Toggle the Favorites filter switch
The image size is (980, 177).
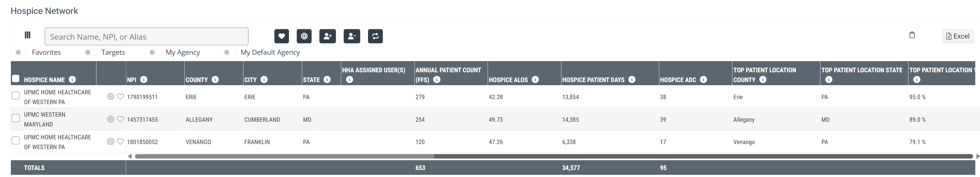21,52
